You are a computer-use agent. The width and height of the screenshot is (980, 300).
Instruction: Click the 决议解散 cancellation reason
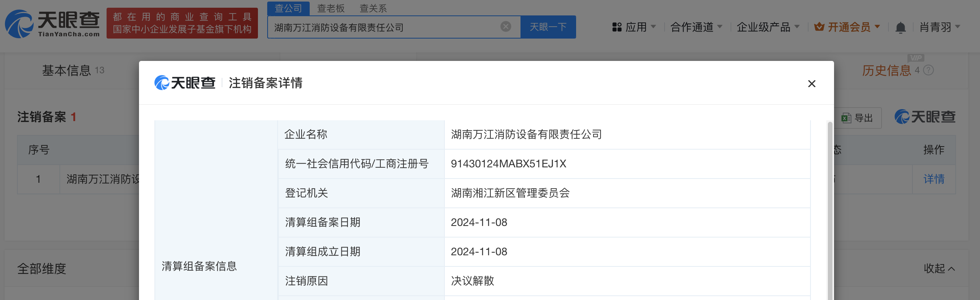[x=473, y=281]
